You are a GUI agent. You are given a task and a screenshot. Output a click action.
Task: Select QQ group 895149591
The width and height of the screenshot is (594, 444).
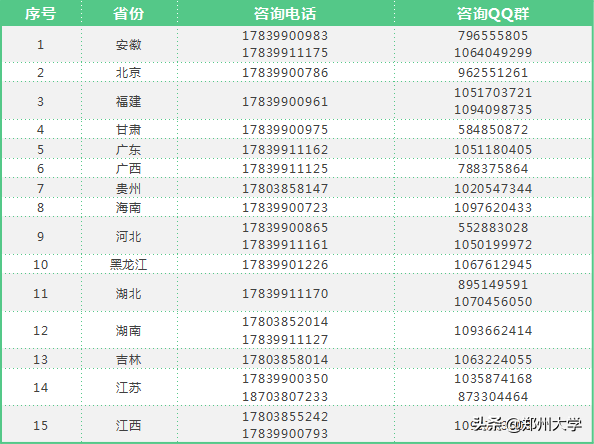(x=493, y=285)
